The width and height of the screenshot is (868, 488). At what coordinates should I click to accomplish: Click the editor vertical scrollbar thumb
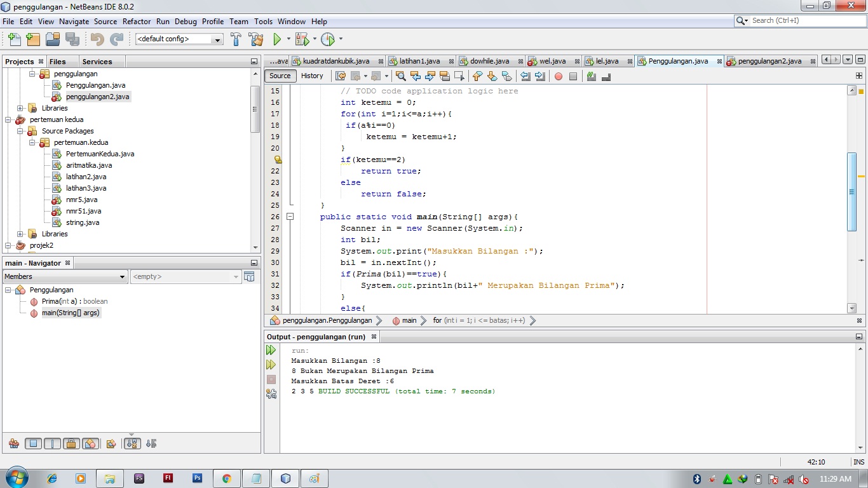[x=852, y=192]
